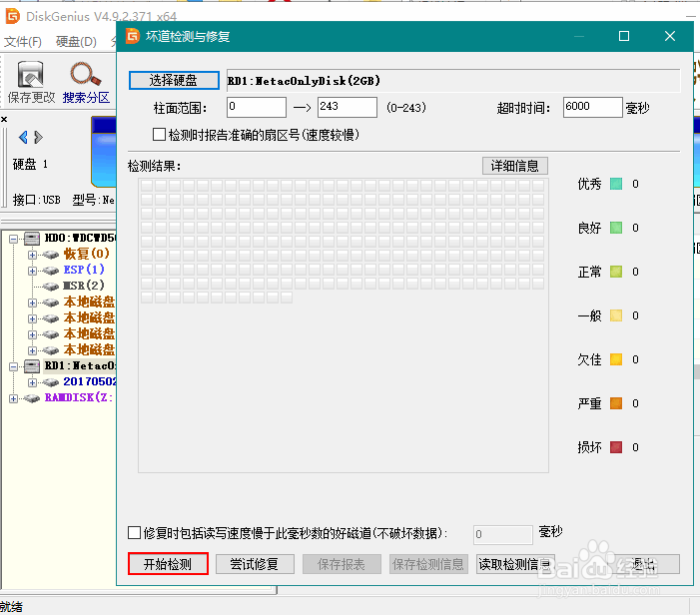Screen dimensions: 700x615
Task: Click the HD0 hard disk icon in the tree
Action: pyautogui.click(x=32, y=239)
